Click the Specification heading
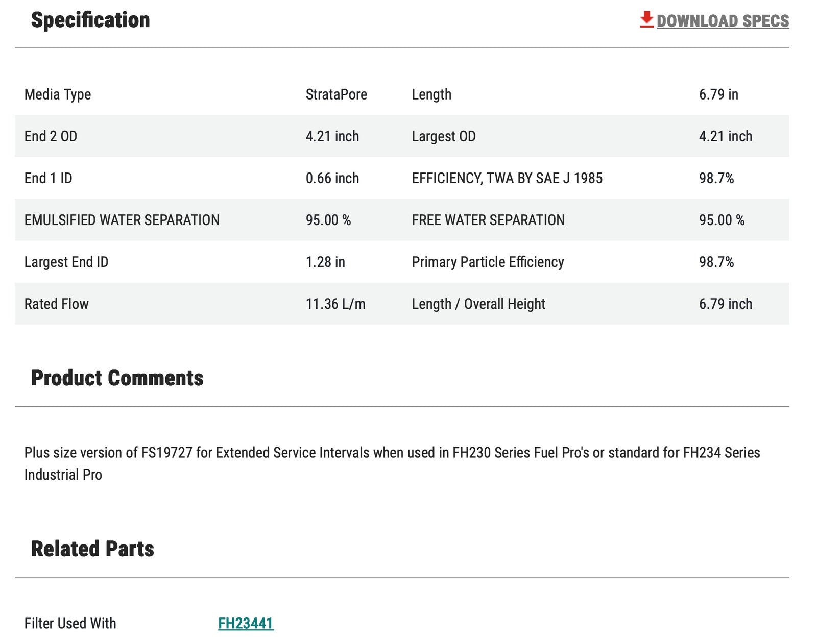The image size is (817, 644). tap(90, 20)
